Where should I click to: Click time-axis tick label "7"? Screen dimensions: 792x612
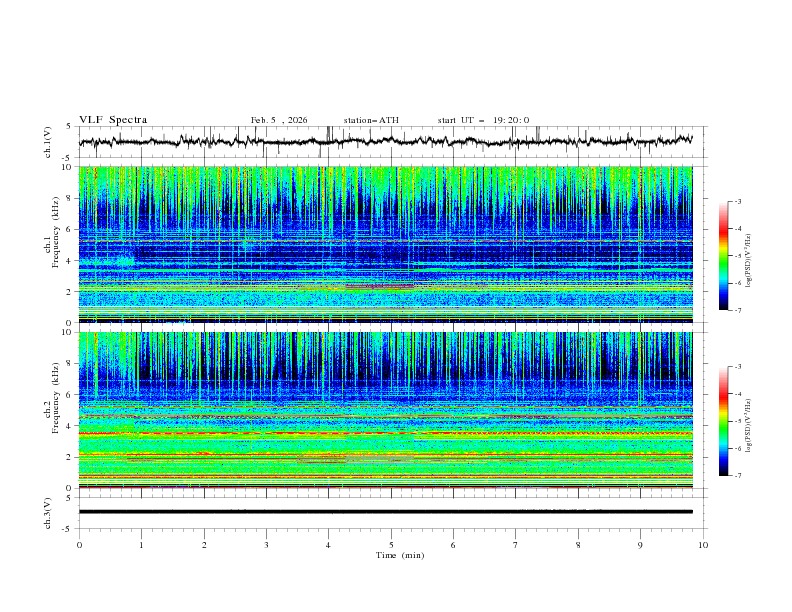(516, 545)
